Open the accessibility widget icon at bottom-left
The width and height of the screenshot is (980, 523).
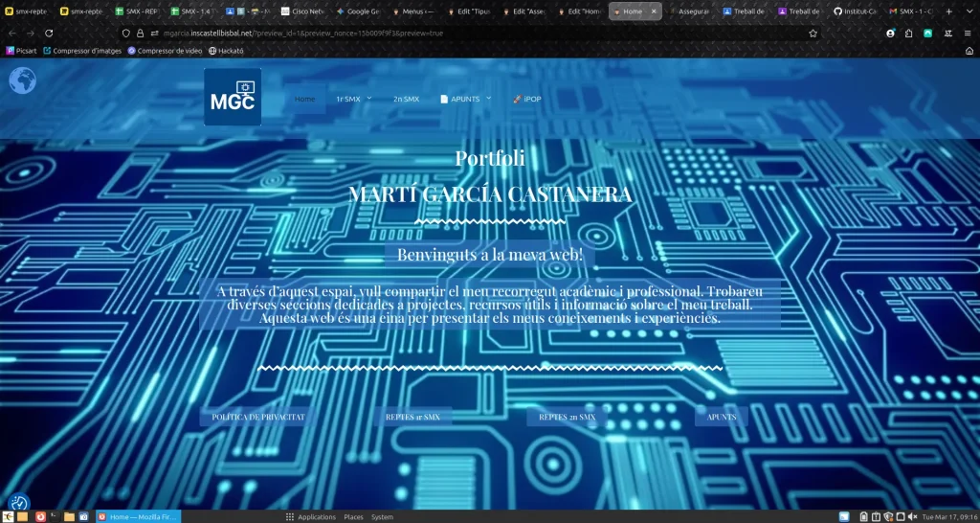point(18,503)
